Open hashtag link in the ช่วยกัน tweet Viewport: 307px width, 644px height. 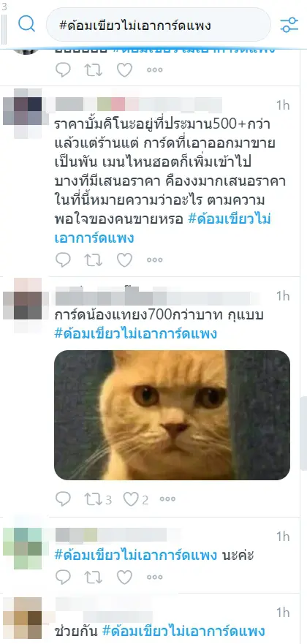point(183,630)
